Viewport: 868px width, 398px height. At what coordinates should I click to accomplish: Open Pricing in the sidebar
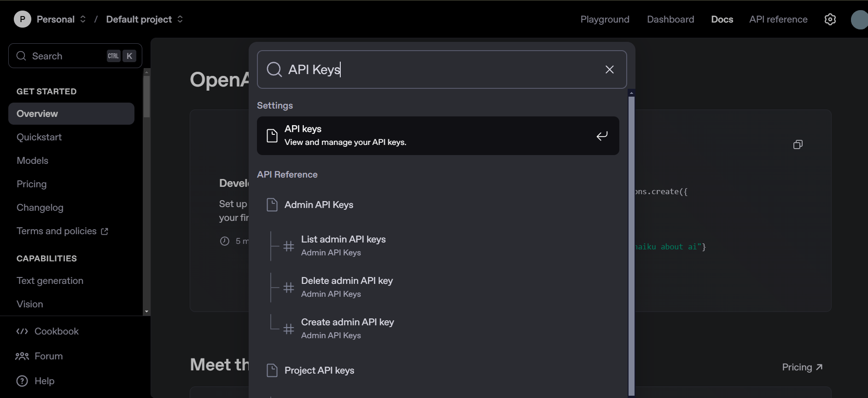coord(31,184)
